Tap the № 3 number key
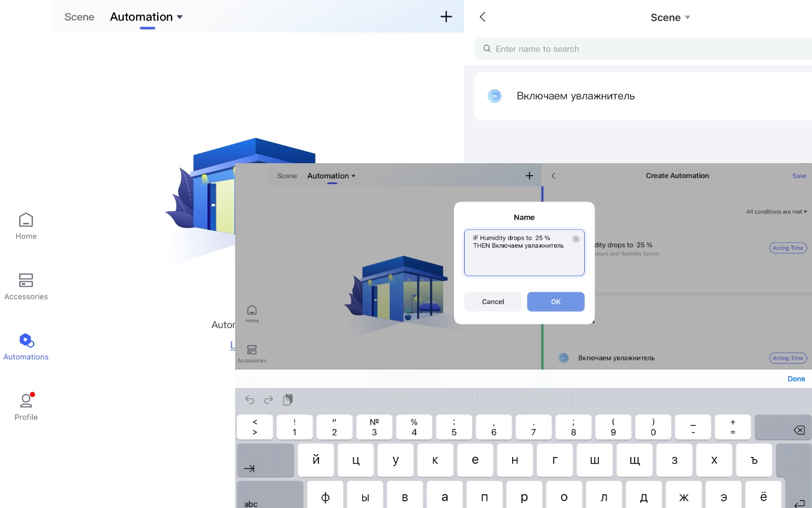The width and height of the screenshot is (812, 508). click(x=374, y=428)
